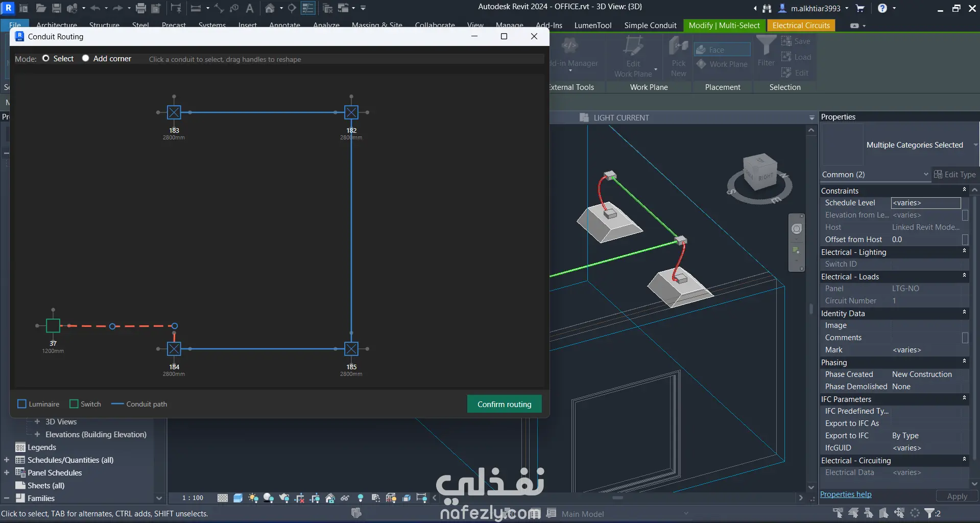Screen dimensions: 980x523
Task: Expand the 3D Views tree node
Action: coord(37,421)
